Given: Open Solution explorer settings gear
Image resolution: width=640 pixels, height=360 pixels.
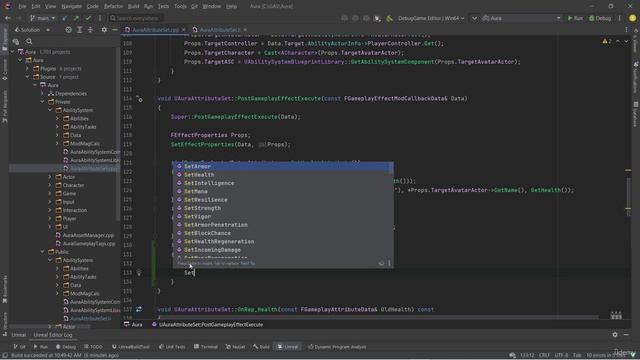Looking at the screenshot, I should [x=104, y=30].
